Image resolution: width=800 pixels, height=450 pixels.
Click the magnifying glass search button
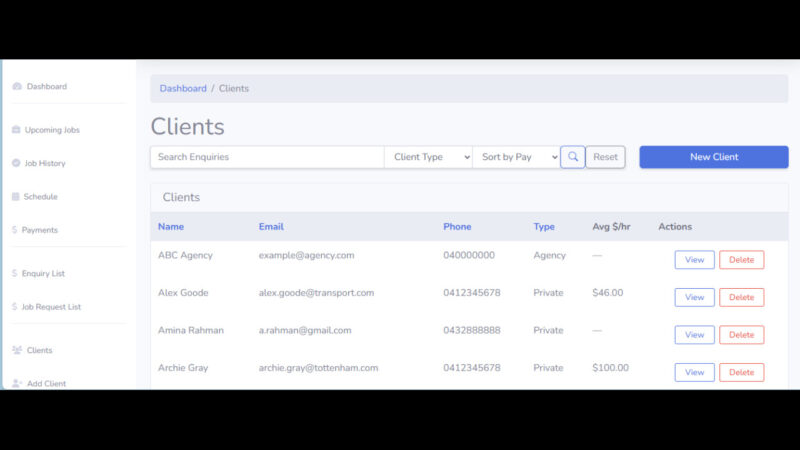[x=572, y=157]
